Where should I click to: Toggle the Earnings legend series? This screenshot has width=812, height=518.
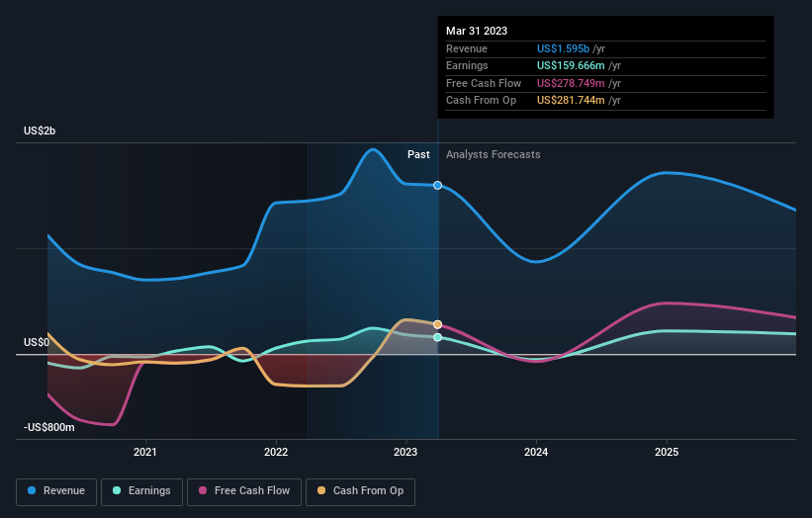pyautogui.click(x=141, y=491)
